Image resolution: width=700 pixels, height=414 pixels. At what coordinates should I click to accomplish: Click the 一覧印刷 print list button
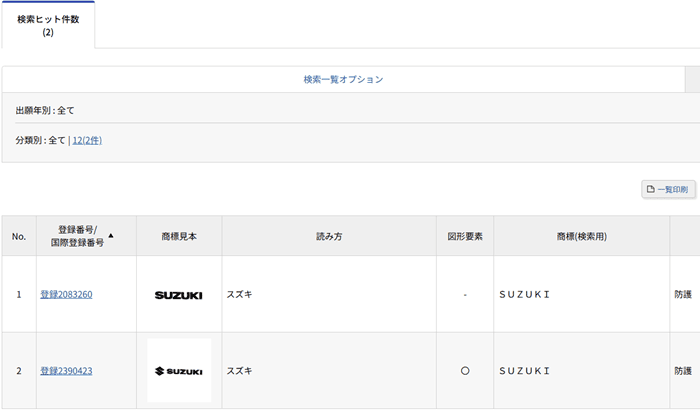668,189
